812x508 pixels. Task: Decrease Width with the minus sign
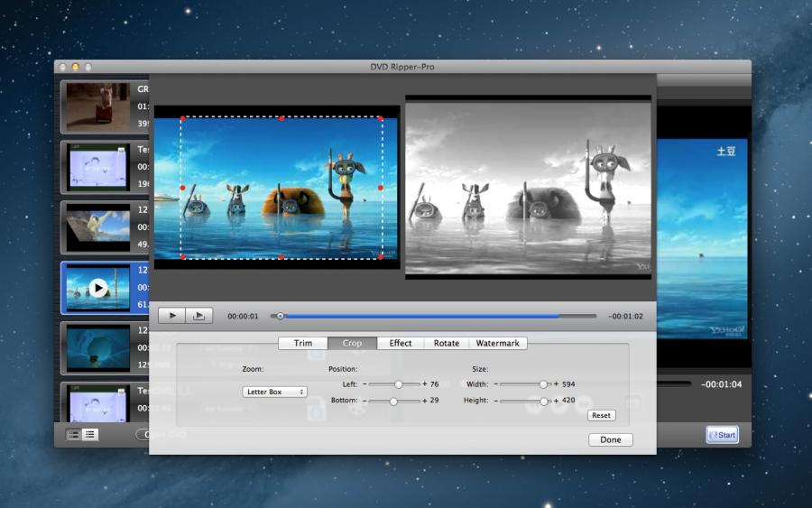click(x=496, y=384)
